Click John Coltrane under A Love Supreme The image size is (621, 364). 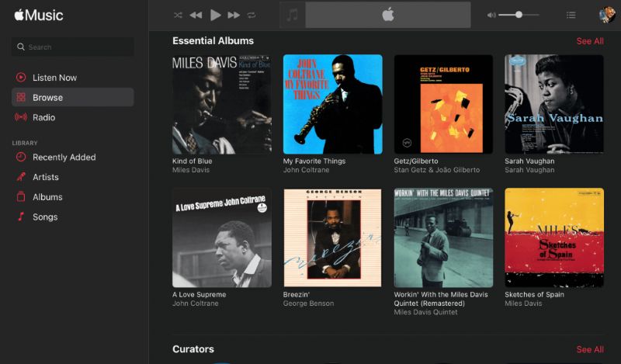(196, 303)
